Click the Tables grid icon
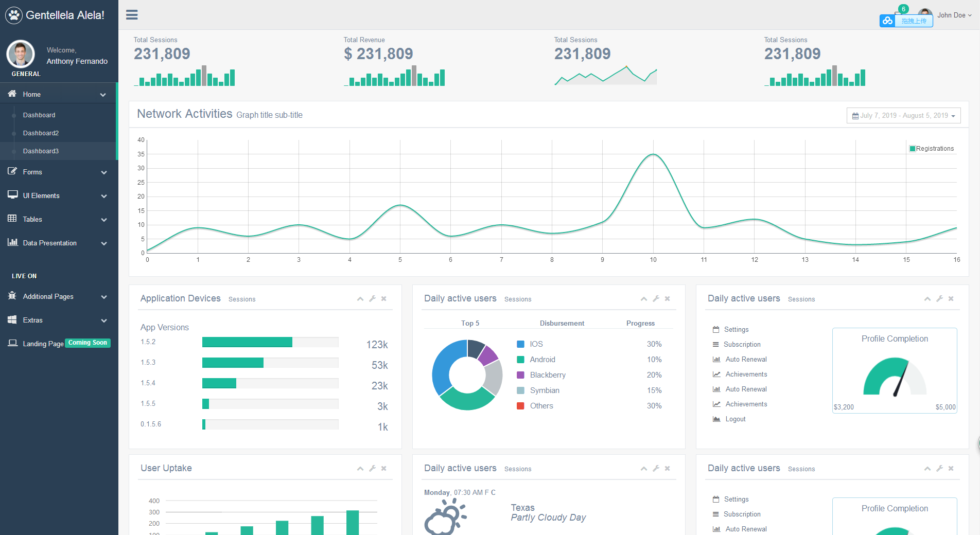Image resolution: width=980 pixels, height=535 pixels. point(12,219)
